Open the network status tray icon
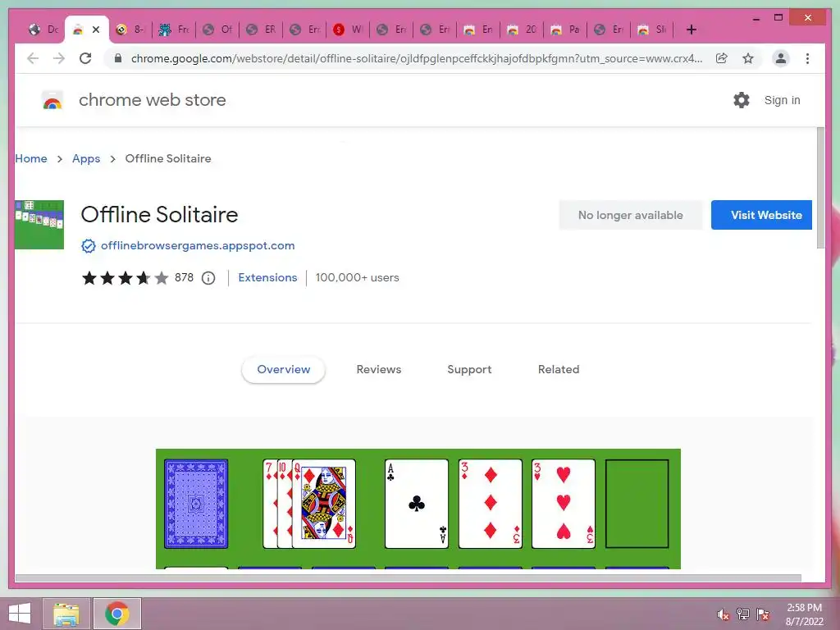This screenshot has height=630, width=840. [743, 614]
